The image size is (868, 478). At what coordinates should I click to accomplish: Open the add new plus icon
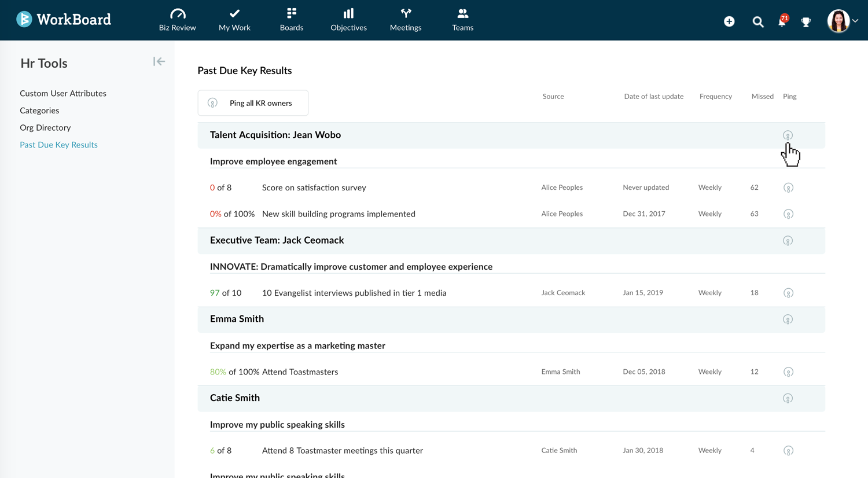pyautogui.click(x=729, y=21)
